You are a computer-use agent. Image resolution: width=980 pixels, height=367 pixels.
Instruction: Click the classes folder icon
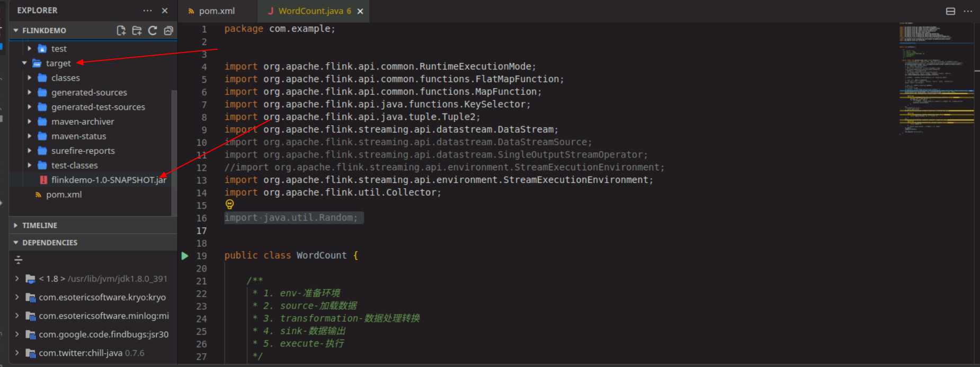point(42,78)
